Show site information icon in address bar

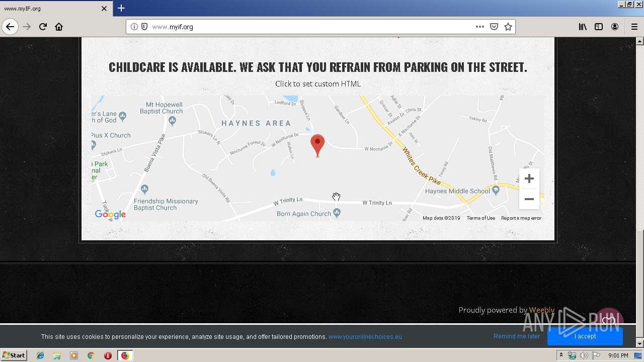coord(134,27)
